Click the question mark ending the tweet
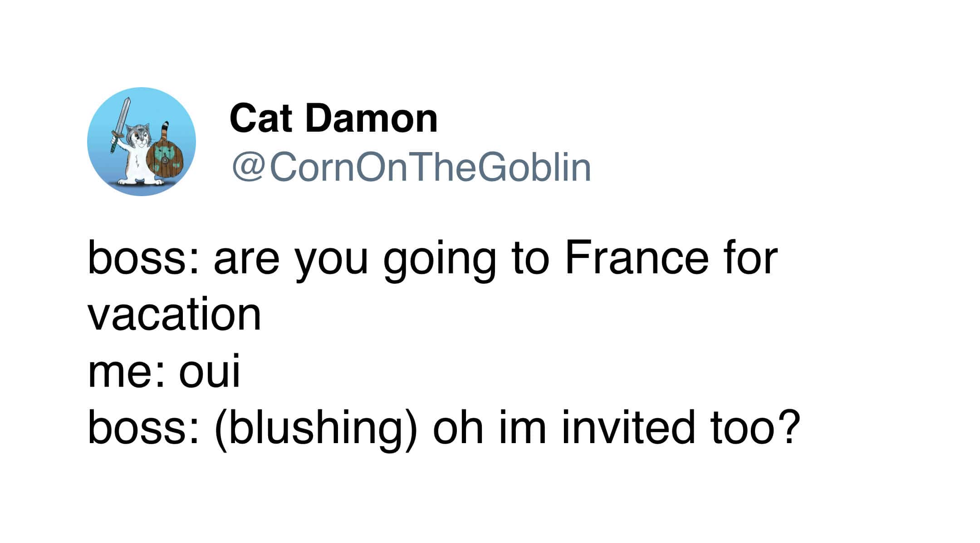The image size is (980, 543). [785, 427]
